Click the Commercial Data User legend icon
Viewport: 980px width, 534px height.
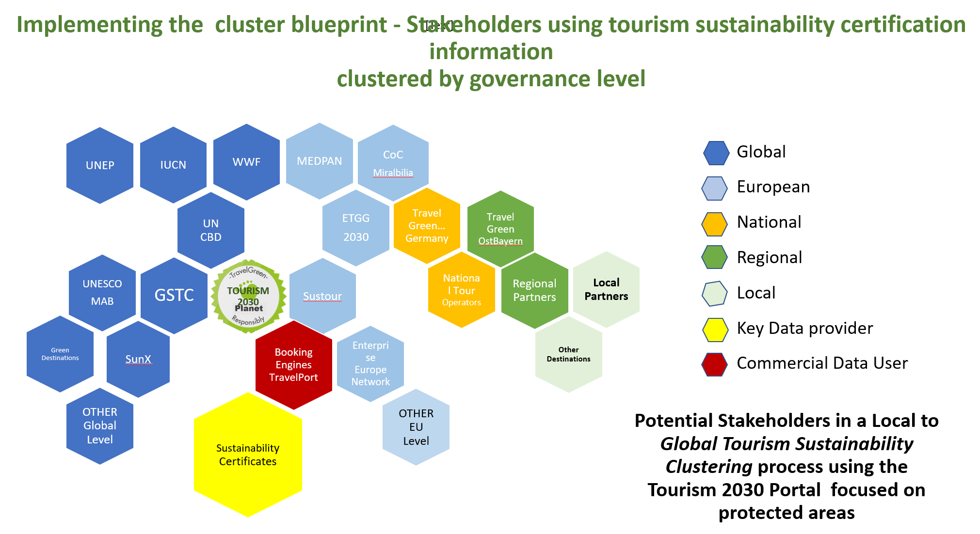715,365
